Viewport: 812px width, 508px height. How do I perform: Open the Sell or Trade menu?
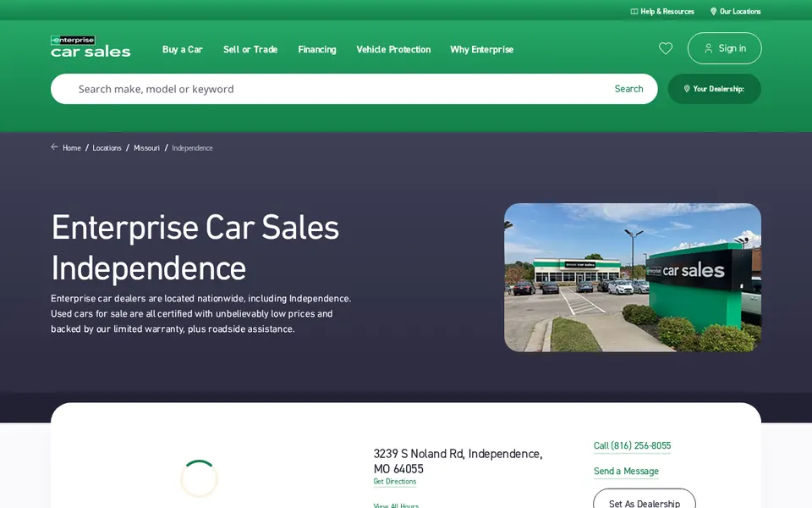[250, 49]
